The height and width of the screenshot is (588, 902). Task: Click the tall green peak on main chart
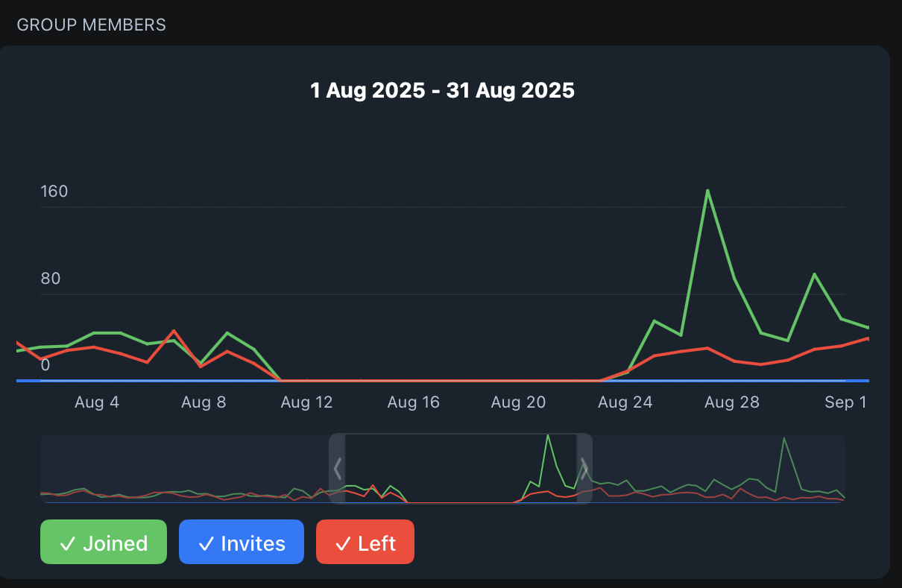[707, 191]
